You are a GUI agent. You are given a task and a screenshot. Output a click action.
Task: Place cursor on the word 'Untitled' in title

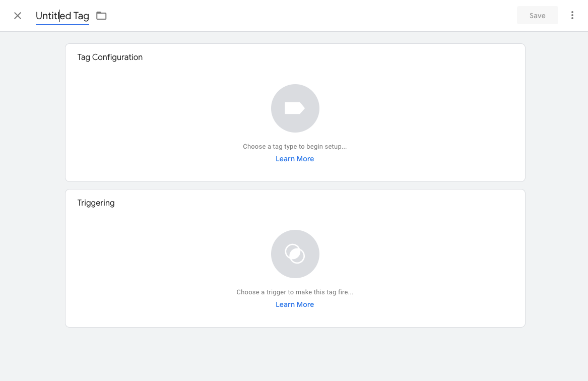tap(53, 16)
